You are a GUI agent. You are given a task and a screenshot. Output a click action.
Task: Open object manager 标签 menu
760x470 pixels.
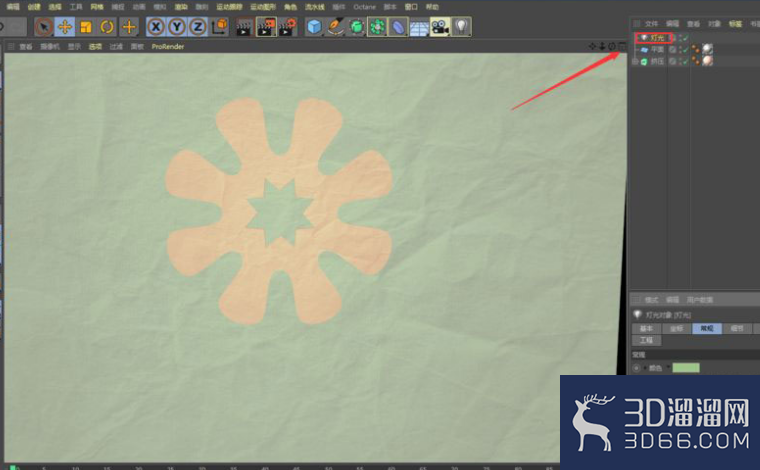(735, 23)
